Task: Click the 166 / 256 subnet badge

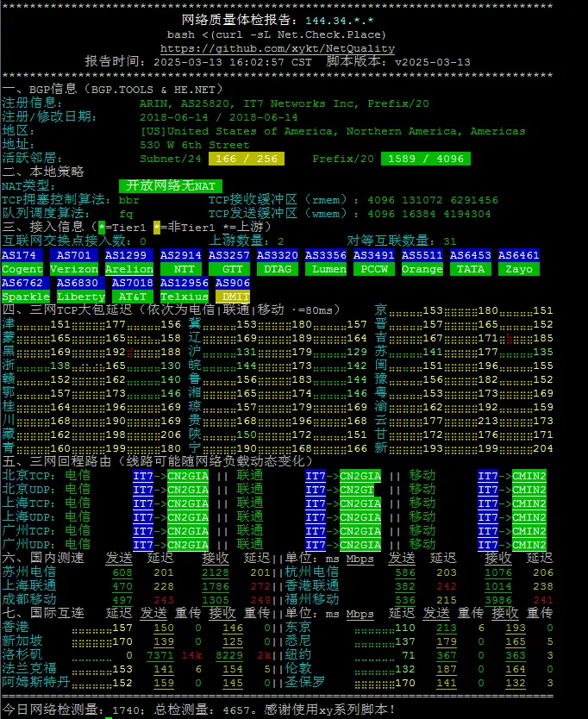Action: pos(247,159)
